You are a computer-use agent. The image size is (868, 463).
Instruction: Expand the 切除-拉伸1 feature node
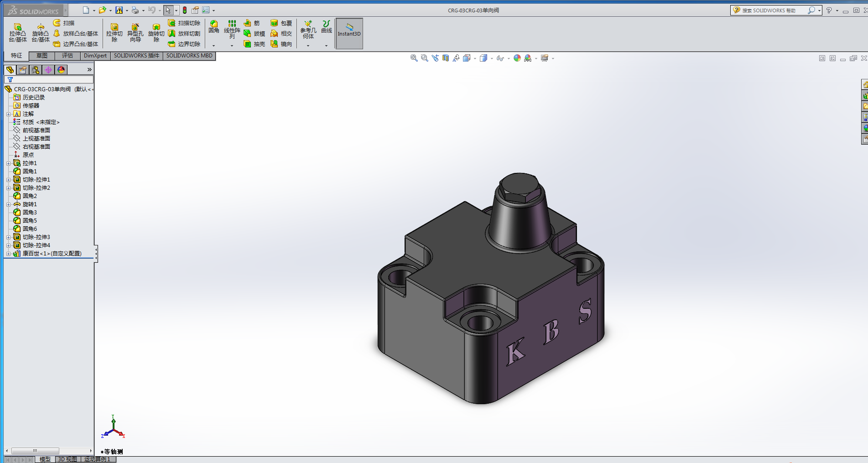pyautogui.click(x=8, y=180)
